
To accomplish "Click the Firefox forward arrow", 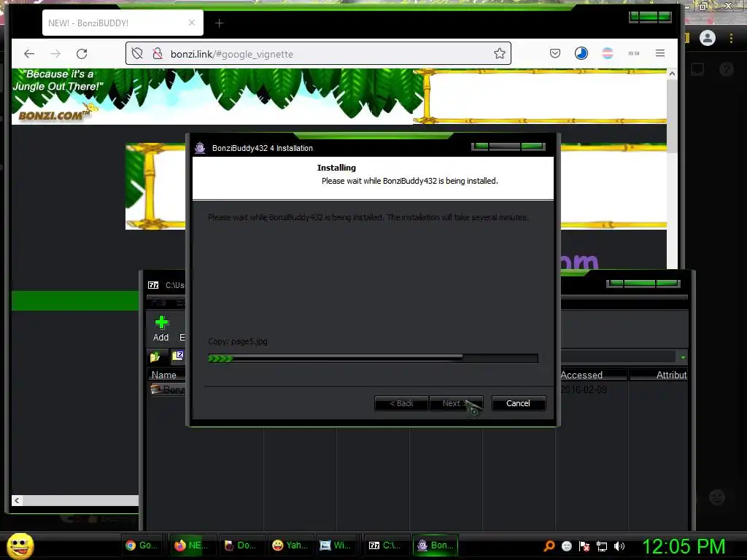I will pyautogui.click(x=55, y=54).
